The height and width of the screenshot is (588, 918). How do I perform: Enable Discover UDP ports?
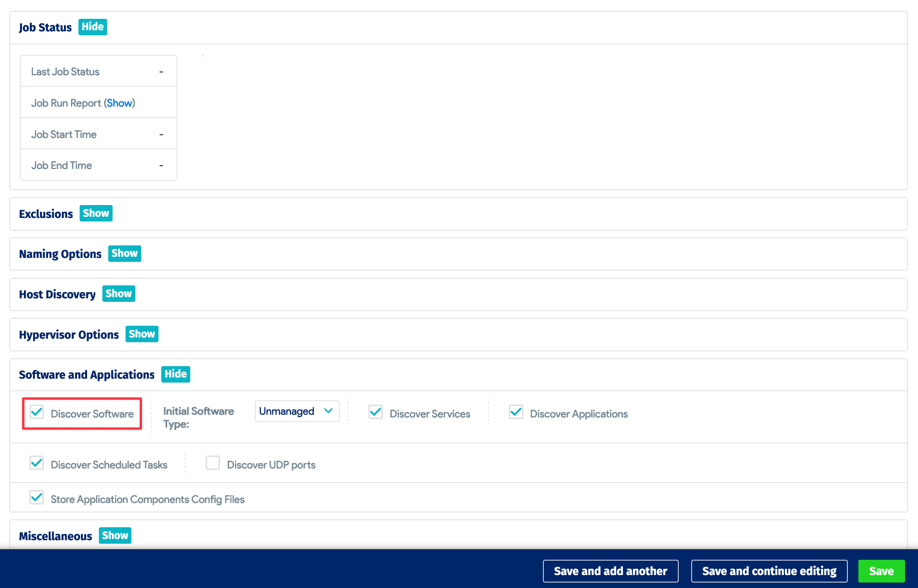(213, 463)
